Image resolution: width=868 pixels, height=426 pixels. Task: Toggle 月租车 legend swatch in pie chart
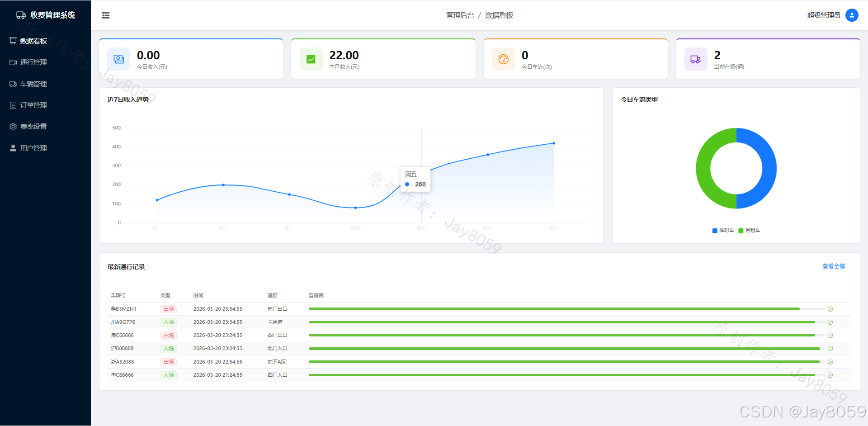741,231
